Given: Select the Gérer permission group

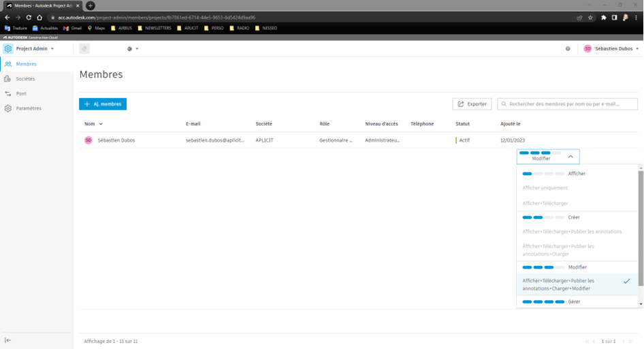Looking at the screenshot, I should [577, 302].
